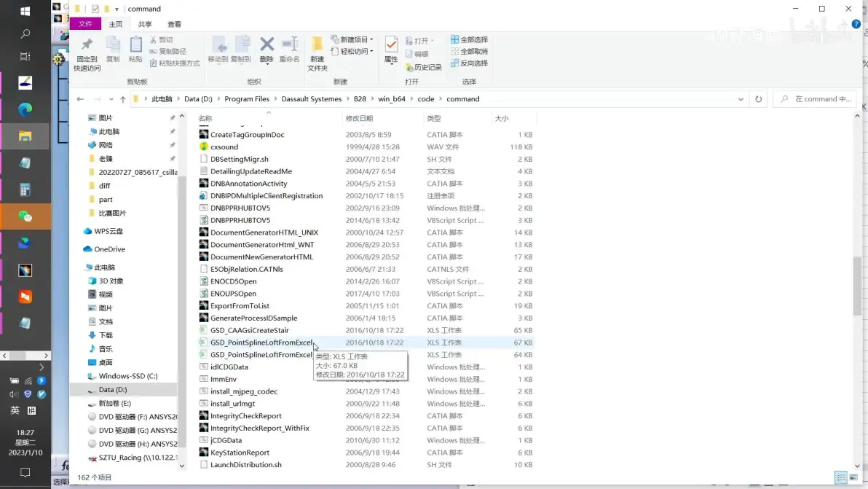Image resolution: width=868 pixels, height=489 pixels.
Task: Open Microsoft Edge on taskbar
Action: coord(25,109)
